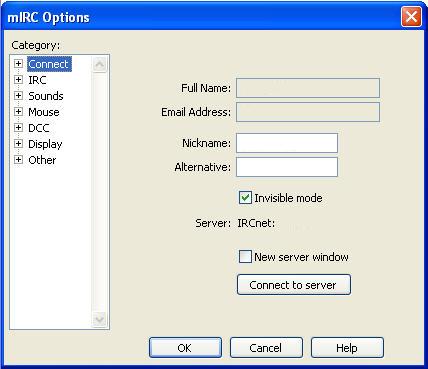Select the Mouse category
This screenshot has width=428, height=369.
[x=44, y=112]
